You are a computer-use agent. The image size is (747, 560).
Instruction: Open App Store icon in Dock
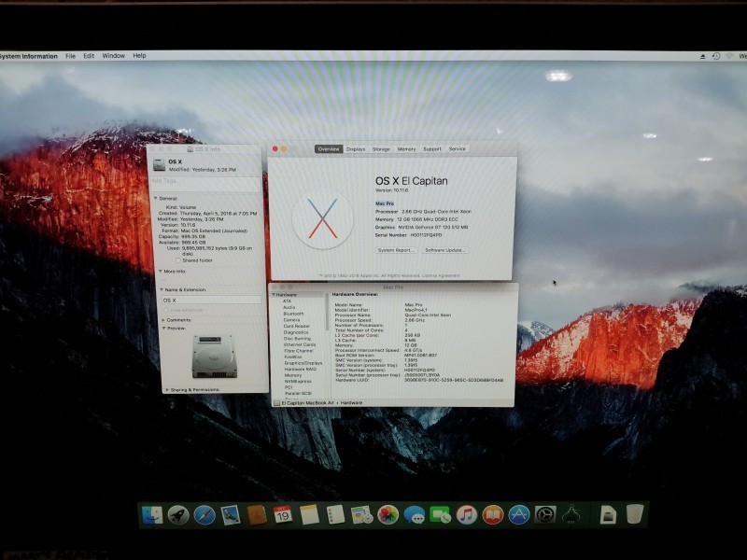519,515
